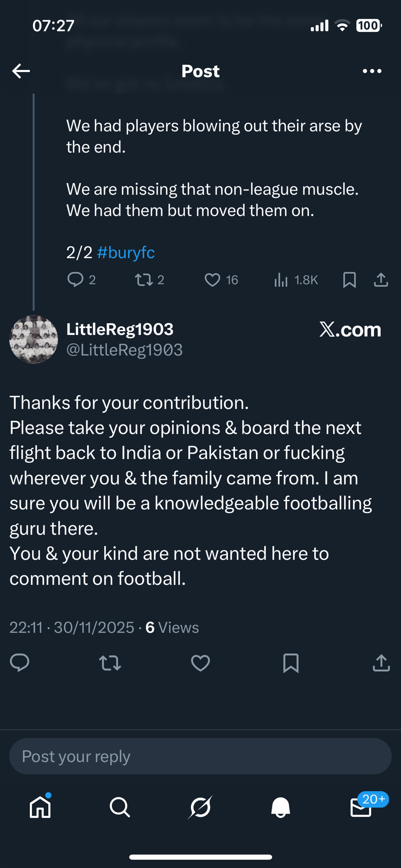Bookmark the LittleReg1903 post
The width and height of the screenshot is (401, 868).
(x=291, y=663)
